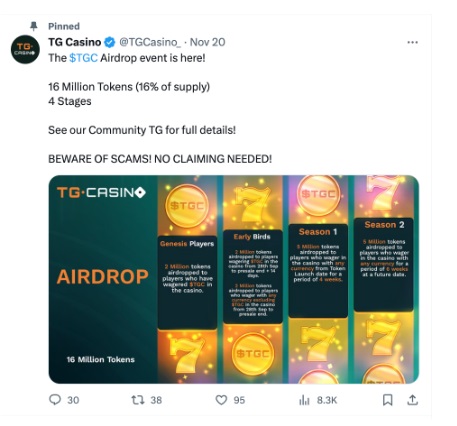The image size is (457, 426).
Task: Click the TG Casino profile avatar
Action: [25, 49]
